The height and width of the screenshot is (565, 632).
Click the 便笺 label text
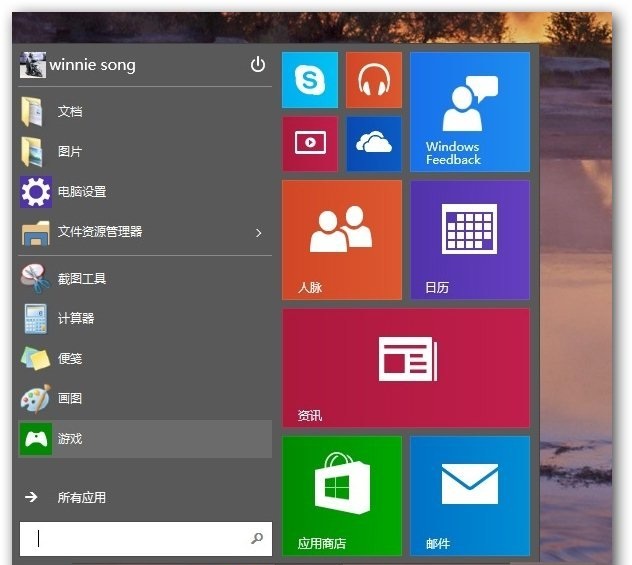[x=70, y=358]
